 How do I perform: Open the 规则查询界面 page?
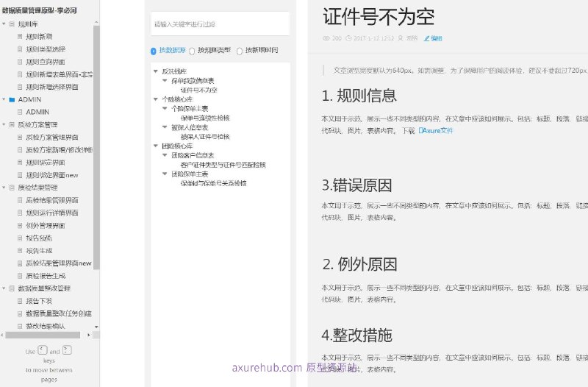click(46, 62)
